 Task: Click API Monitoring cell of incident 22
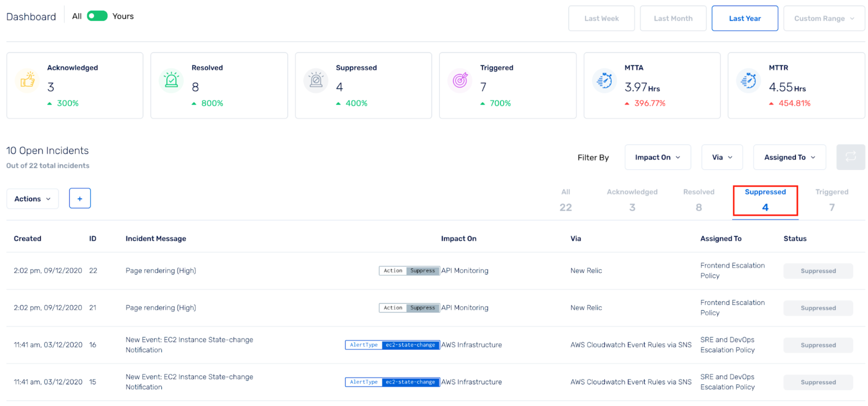click(465, 271)
